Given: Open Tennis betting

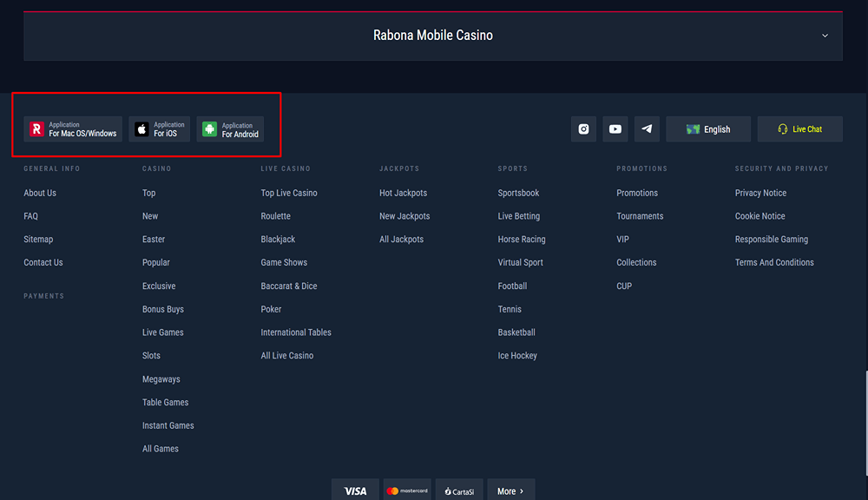Looking at the screenshot, I should (510, 309).
